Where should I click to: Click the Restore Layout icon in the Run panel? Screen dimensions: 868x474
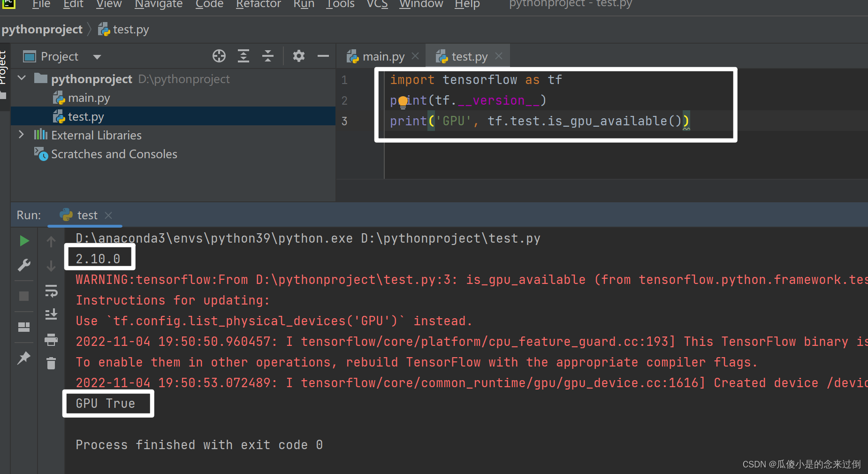[x=24, y=327]
